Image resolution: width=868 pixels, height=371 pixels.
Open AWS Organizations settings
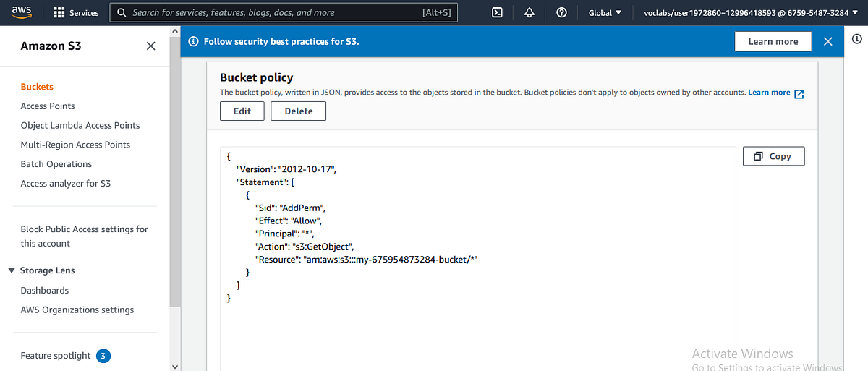pos(77,310)
